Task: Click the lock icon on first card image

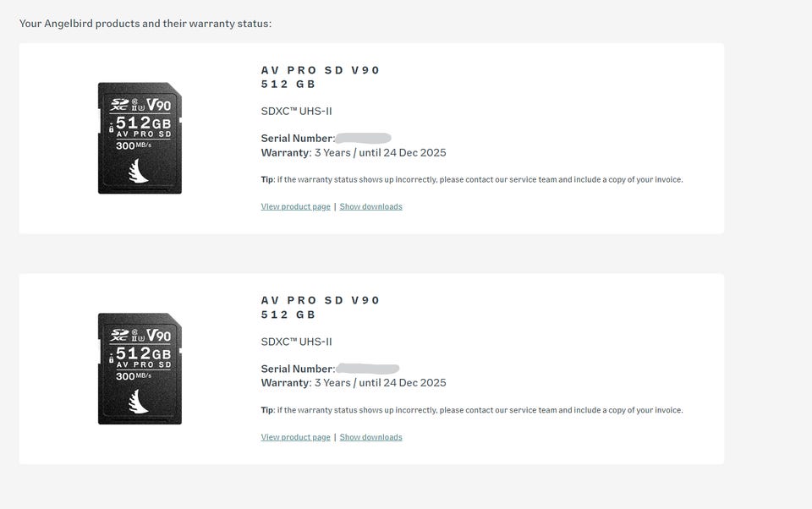Action: tap(111, 129)
